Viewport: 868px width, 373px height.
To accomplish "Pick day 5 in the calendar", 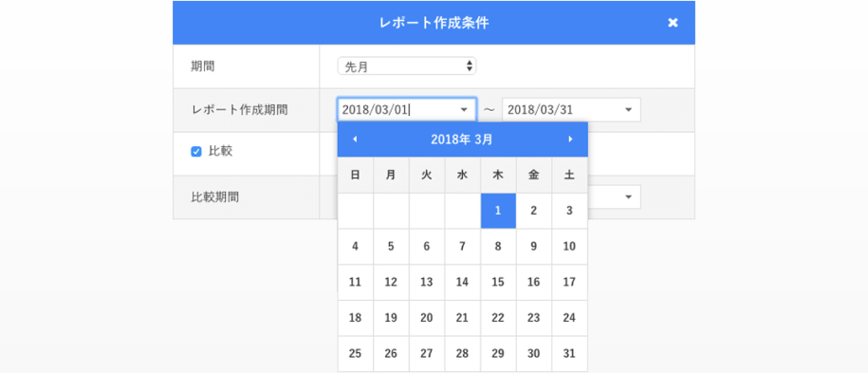I will (x=391, y=247).
